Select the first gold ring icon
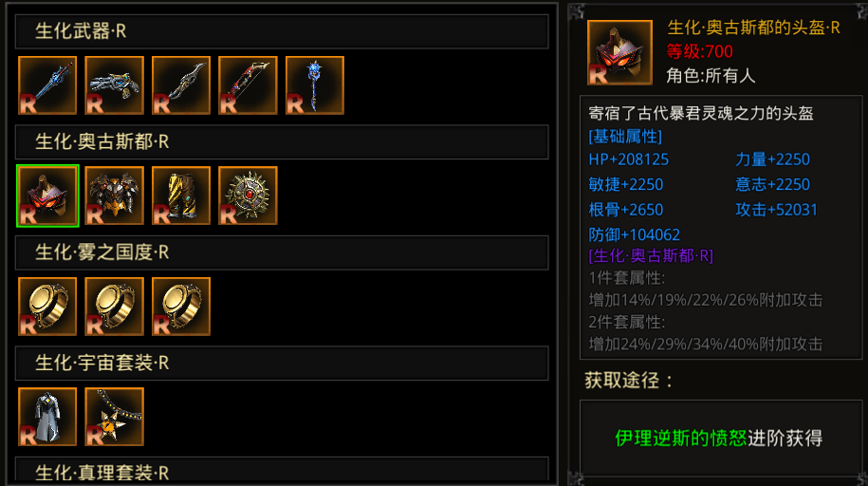The width and height of the screenshot is (868, 486). click(47, 307)
